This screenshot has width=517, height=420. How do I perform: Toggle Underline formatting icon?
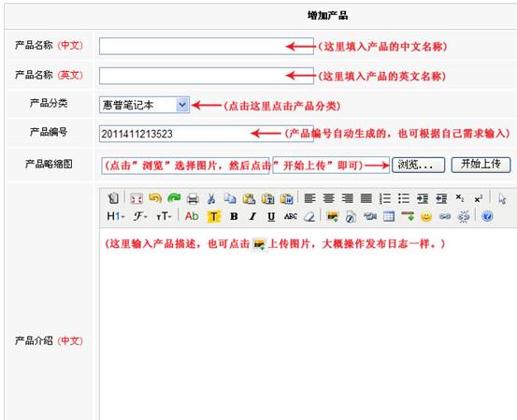point(271,216)
